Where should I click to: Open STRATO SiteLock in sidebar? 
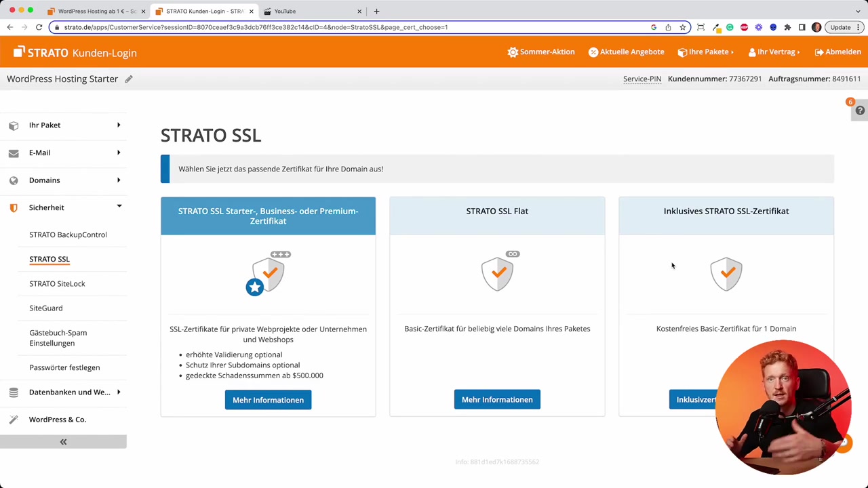57,283
